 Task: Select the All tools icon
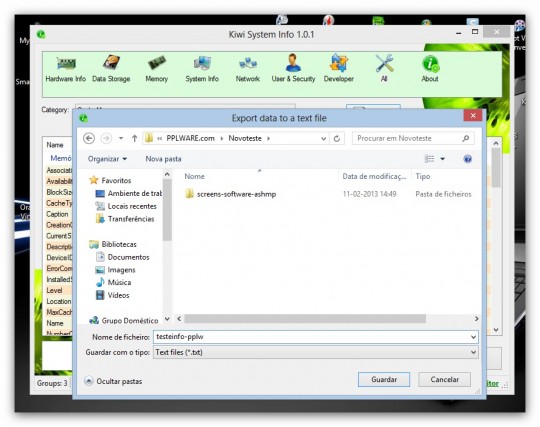click(384, 69)
